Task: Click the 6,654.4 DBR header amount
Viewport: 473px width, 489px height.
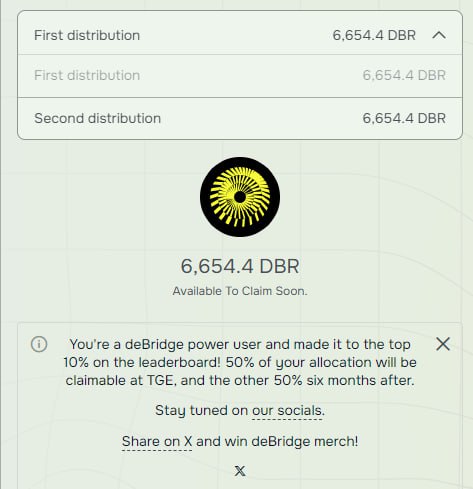Action: click(x=374, y=35)
